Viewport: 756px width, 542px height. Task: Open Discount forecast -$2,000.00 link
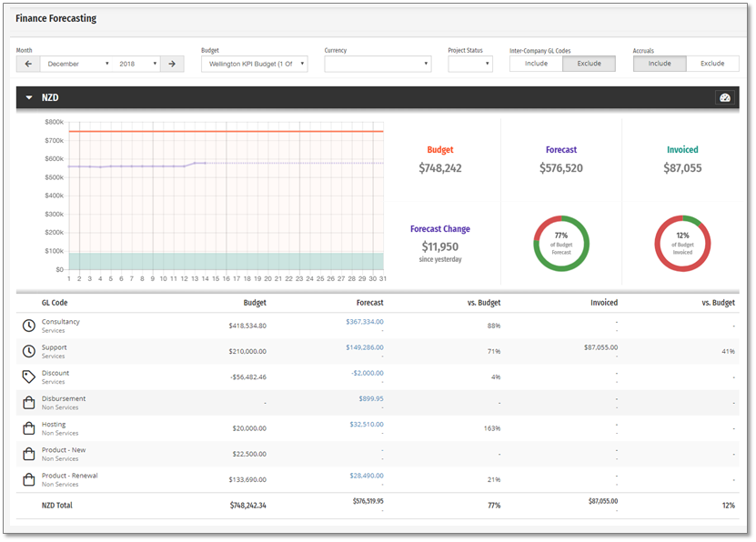tap(367, 373)
